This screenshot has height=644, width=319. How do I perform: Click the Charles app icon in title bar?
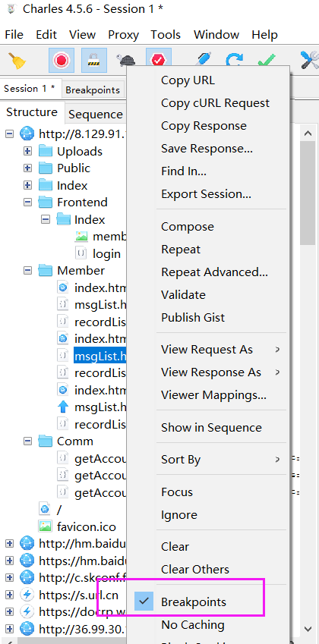(x=12, y=8)
